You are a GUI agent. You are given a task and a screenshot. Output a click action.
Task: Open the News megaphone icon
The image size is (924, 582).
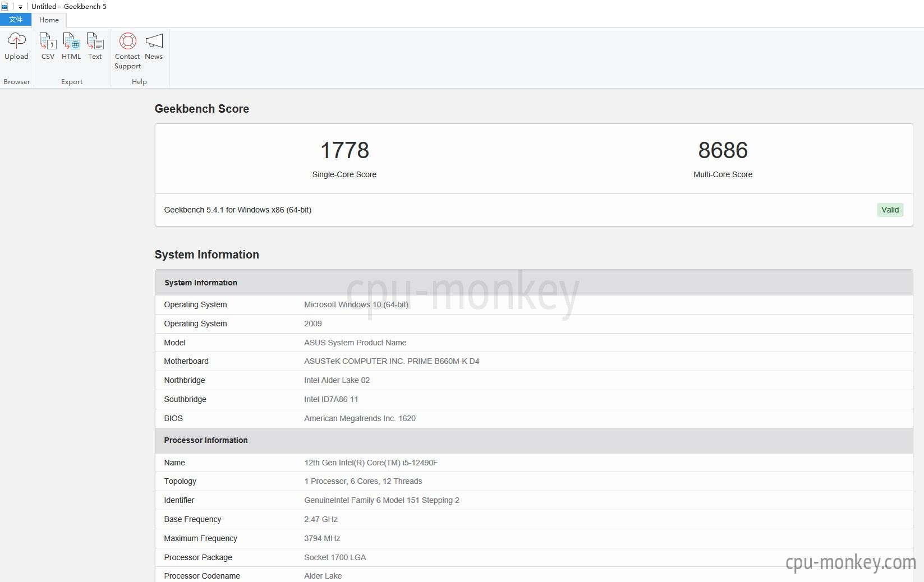(x=154, y=41)
